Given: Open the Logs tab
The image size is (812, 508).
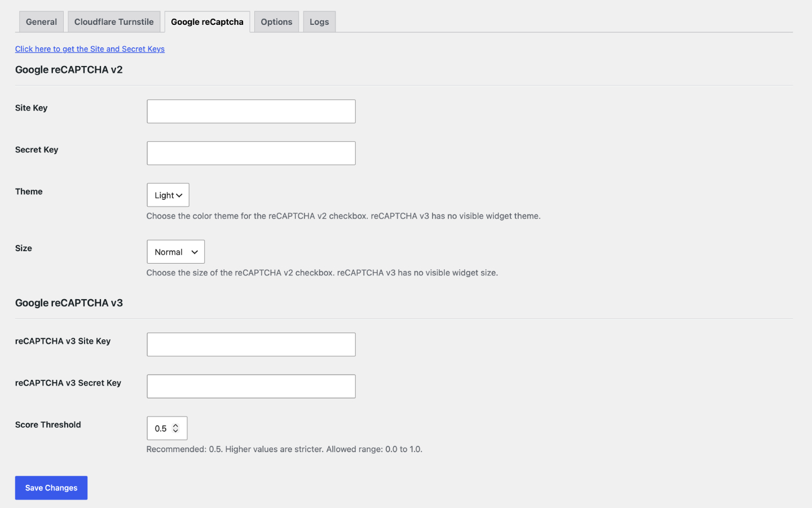Looking at the screenshot, I should click(319, 22).
